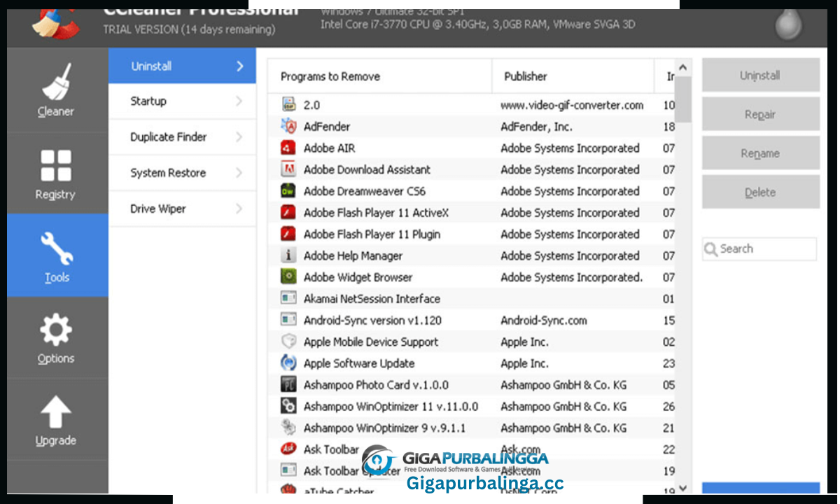This screenshot has width=840, height=504.
Task: Click the Delete button
Action: (x=760, y=192)
